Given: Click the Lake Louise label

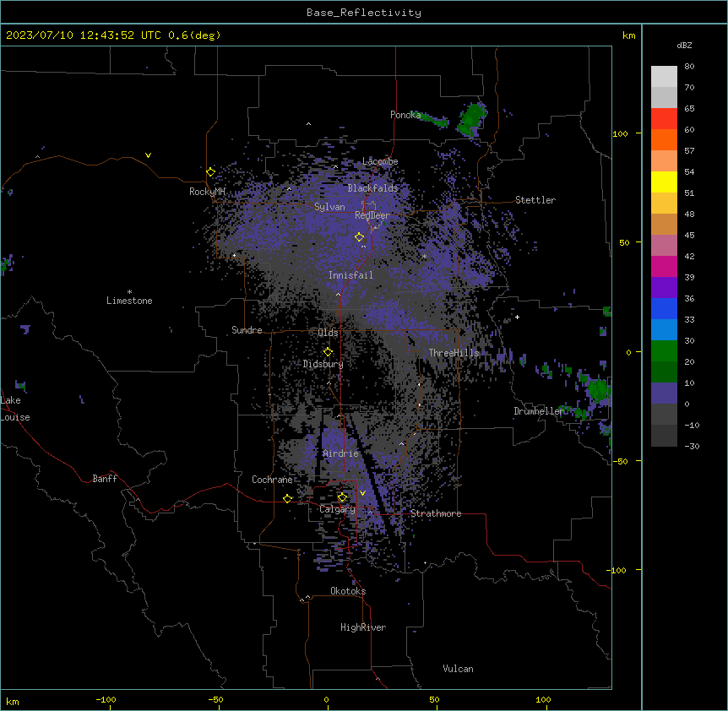Looking at the screenshot, I should coord(15,409).
